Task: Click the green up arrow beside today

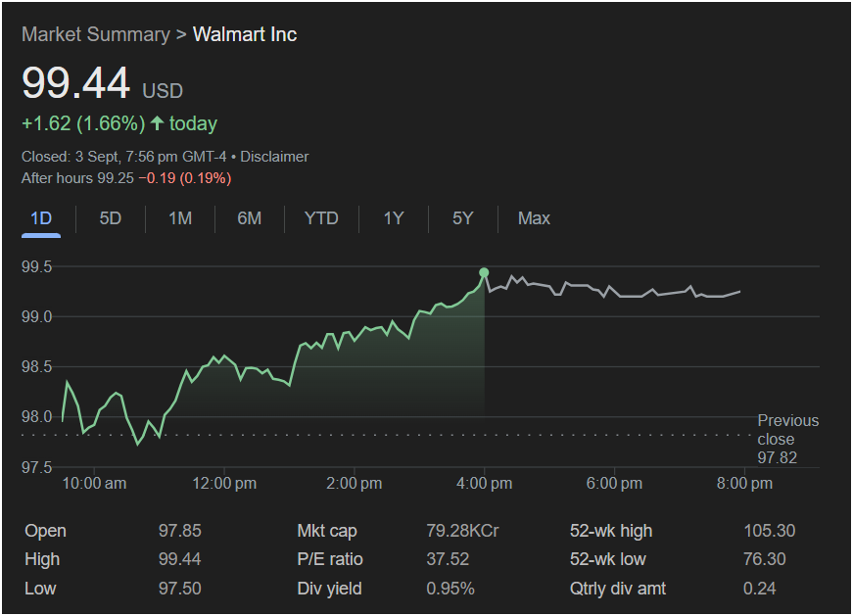Action: [158, 123]
